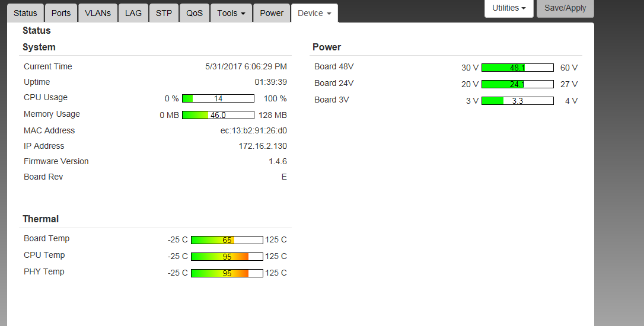Click the CPU Temp gauge

coord(227,257)
